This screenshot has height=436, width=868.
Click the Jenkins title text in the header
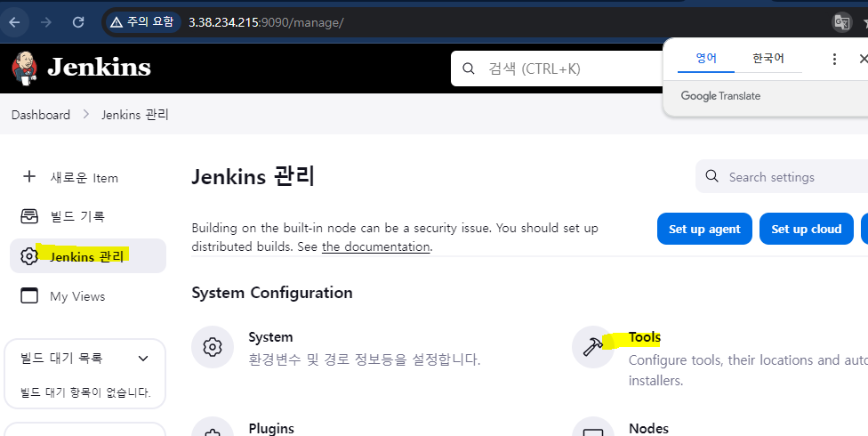click(x=99, y=68)
